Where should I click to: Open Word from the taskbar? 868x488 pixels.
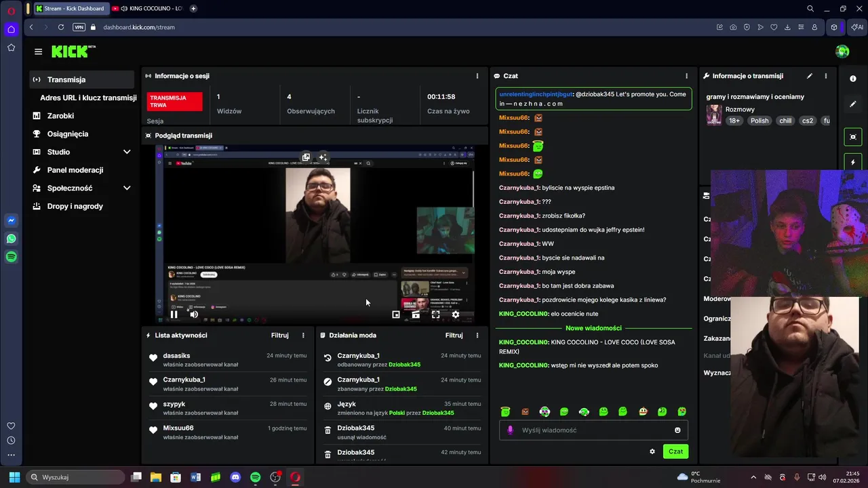click(x=195, y=477)
